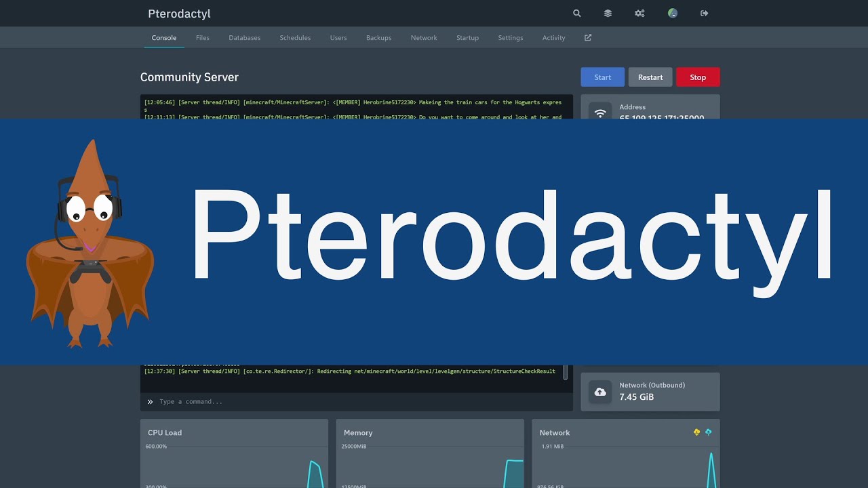The image size is (868, 488).
Task: Open the external link icon tab
Action: tap(588, 38)
